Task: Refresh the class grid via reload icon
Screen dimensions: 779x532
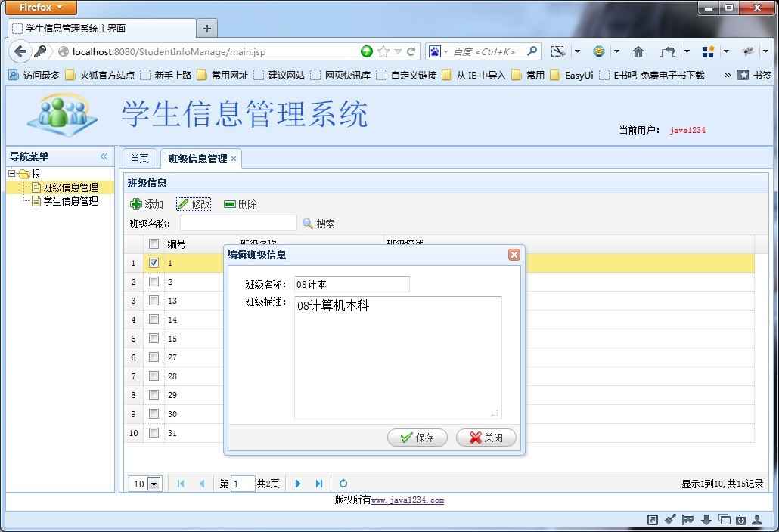Action: [x=343, y=484]
